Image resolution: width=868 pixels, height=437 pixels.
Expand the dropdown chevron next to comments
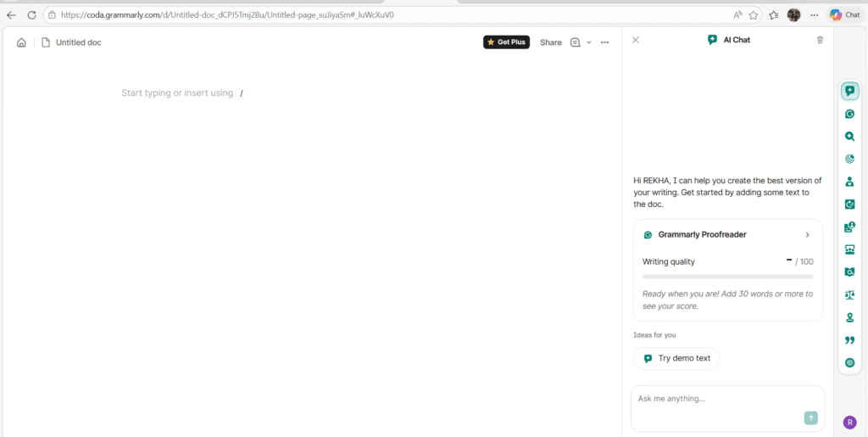(589, 42)
